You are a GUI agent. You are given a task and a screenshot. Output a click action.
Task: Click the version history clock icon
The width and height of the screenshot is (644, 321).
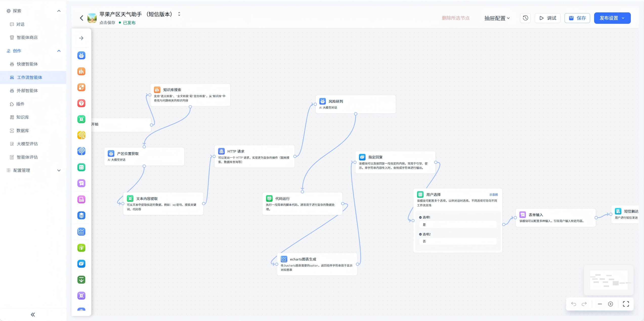click(525, 18)
